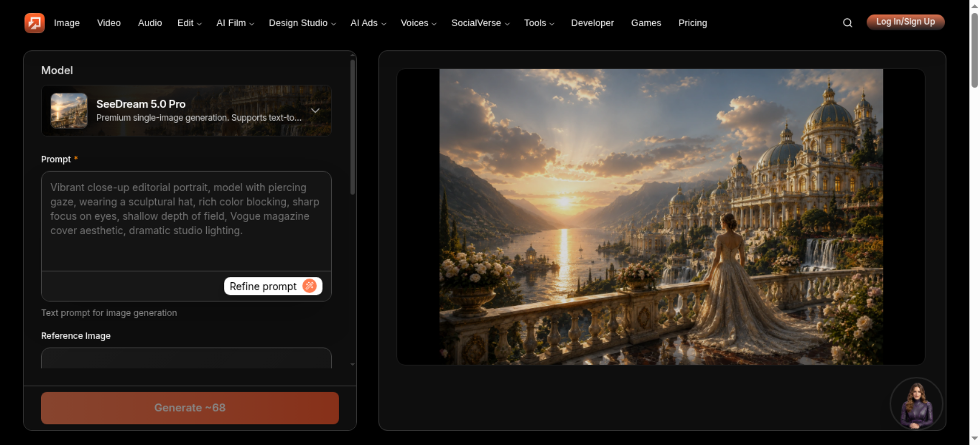Open the Design Studio dropdown

point(302,23)
